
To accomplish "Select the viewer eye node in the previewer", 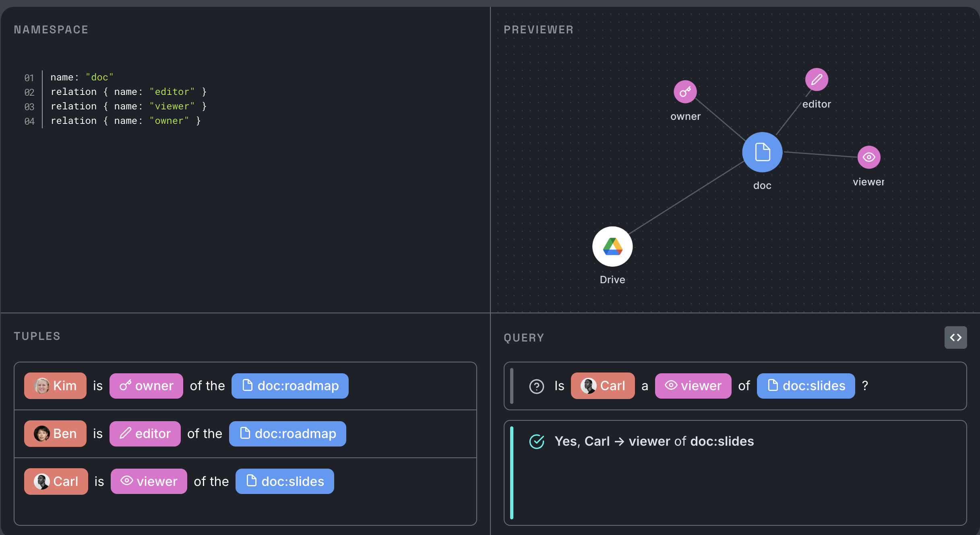I will 869,157.
